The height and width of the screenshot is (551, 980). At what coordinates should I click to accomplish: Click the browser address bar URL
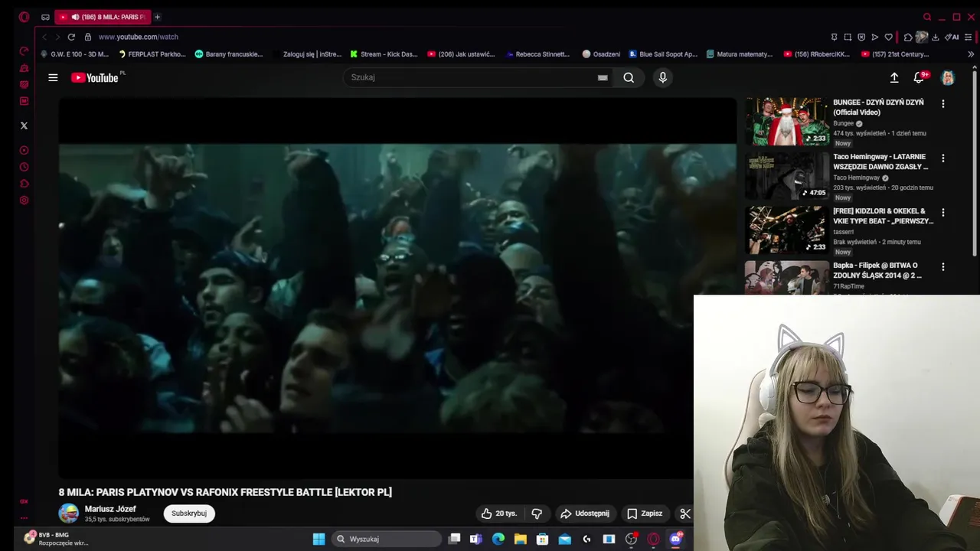pyautogui.click(x=139, y=37)
